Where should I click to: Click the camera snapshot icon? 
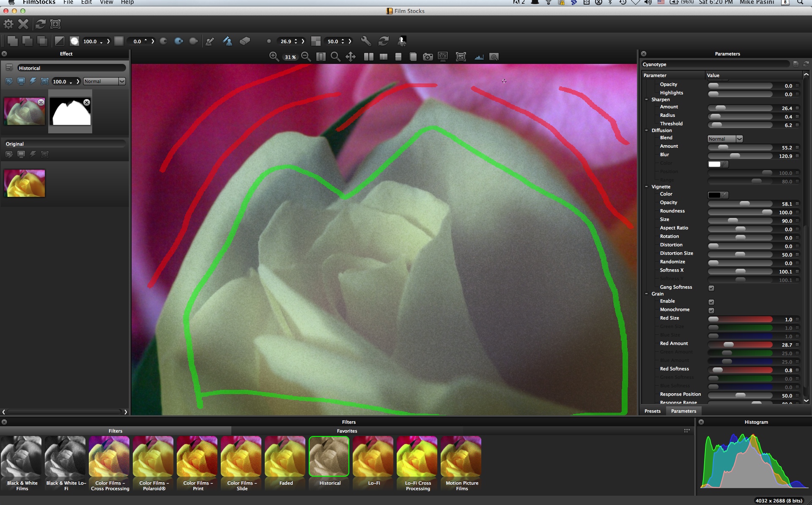tap(428, 57)
